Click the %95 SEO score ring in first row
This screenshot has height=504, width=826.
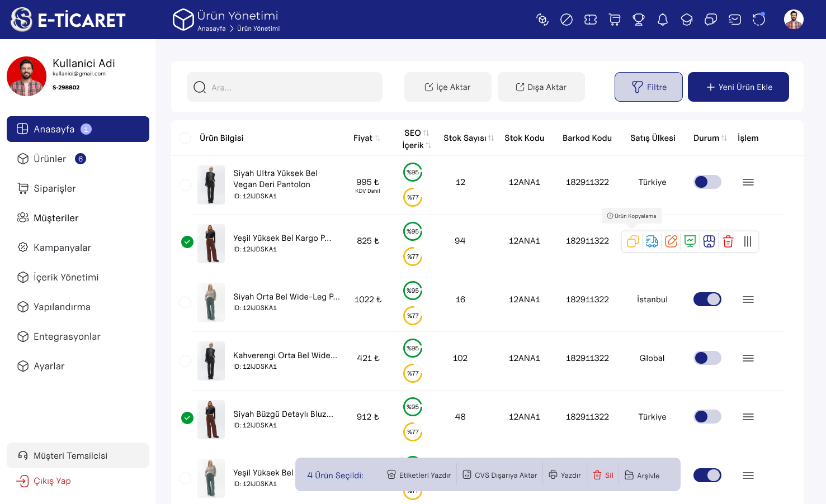413,172
